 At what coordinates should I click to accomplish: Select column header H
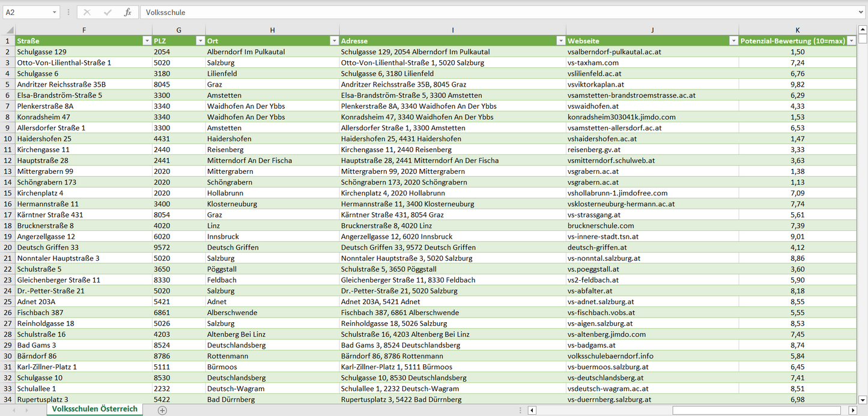[272, 30]
